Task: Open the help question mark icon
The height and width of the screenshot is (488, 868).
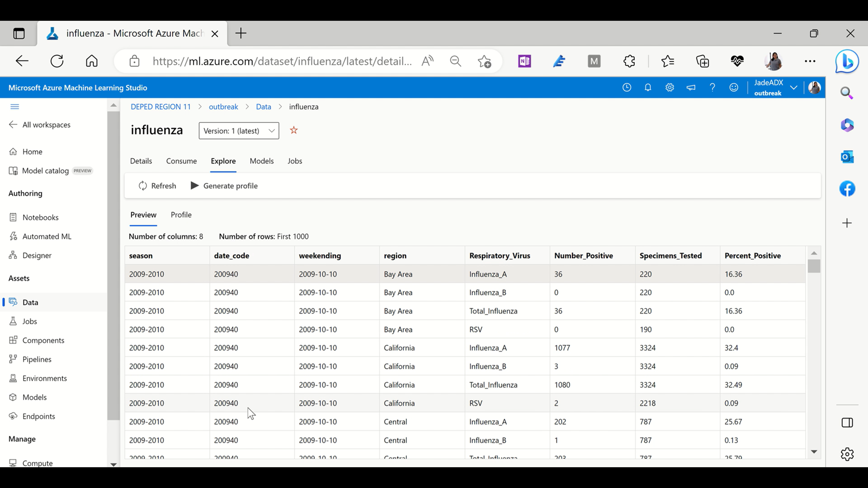Action: tap(712, 88)
